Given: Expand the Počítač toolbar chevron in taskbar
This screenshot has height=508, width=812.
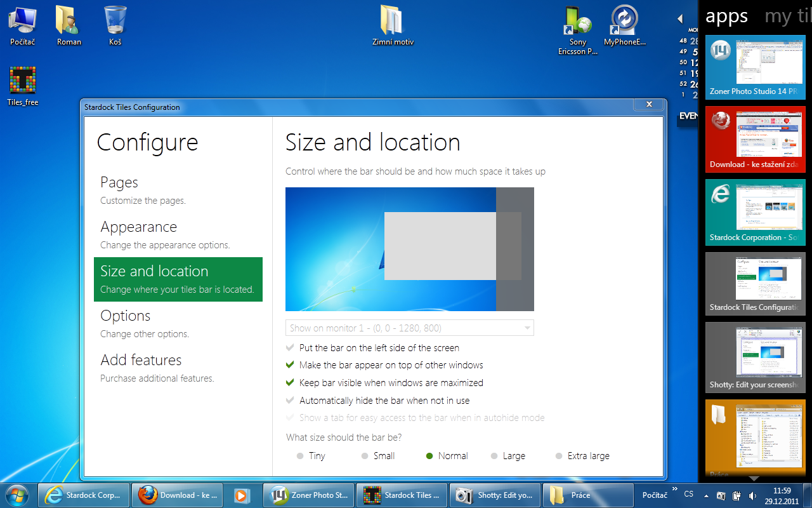Looking at the screenshot, I should 674,490.
